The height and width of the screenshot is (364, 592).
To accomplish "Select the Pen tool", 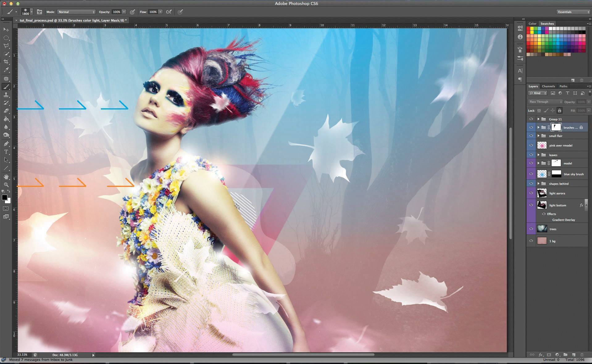I will tap(6, 144).
